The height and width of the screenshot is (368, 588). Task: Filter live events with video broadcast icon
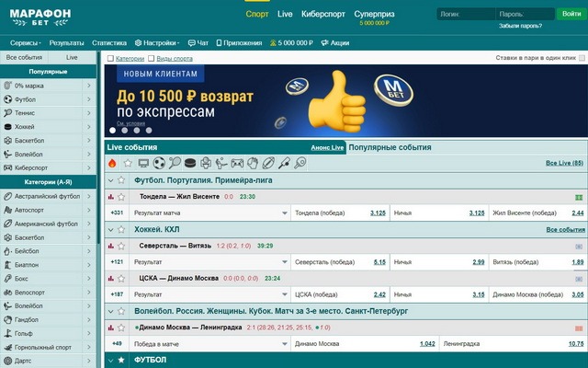pyautogui.click(x=143, y=164)
